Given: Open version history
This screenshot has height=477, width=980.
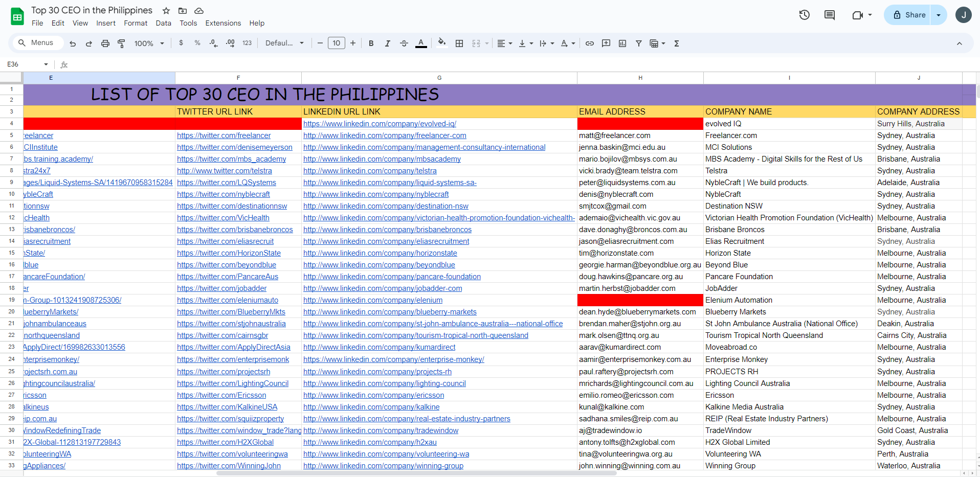Looking at the screenshot, I should pyautogui.click(x=805, y=15).
